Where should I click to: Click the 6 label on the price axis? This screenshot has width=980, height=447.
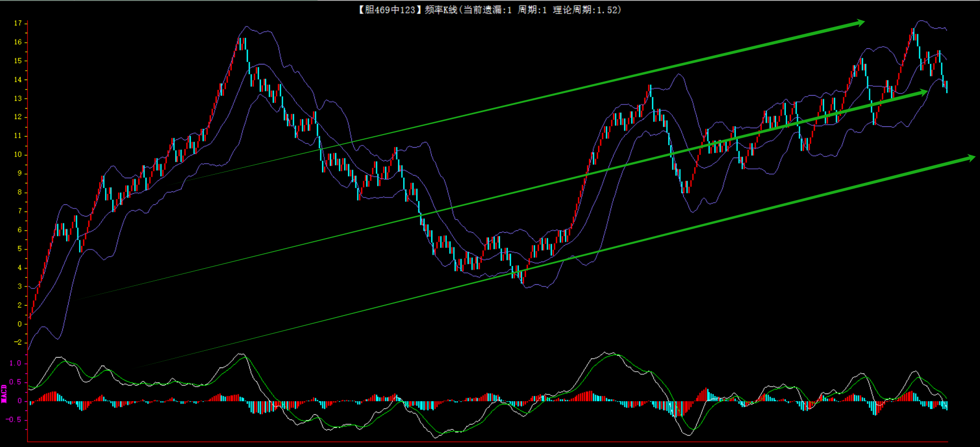coord(20,230)
